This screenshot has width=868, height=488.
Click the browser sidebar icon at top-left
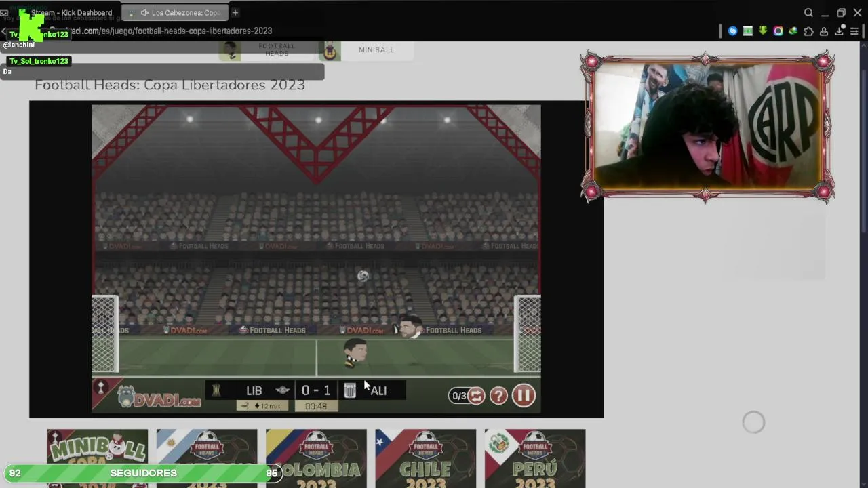pos(4,12)
